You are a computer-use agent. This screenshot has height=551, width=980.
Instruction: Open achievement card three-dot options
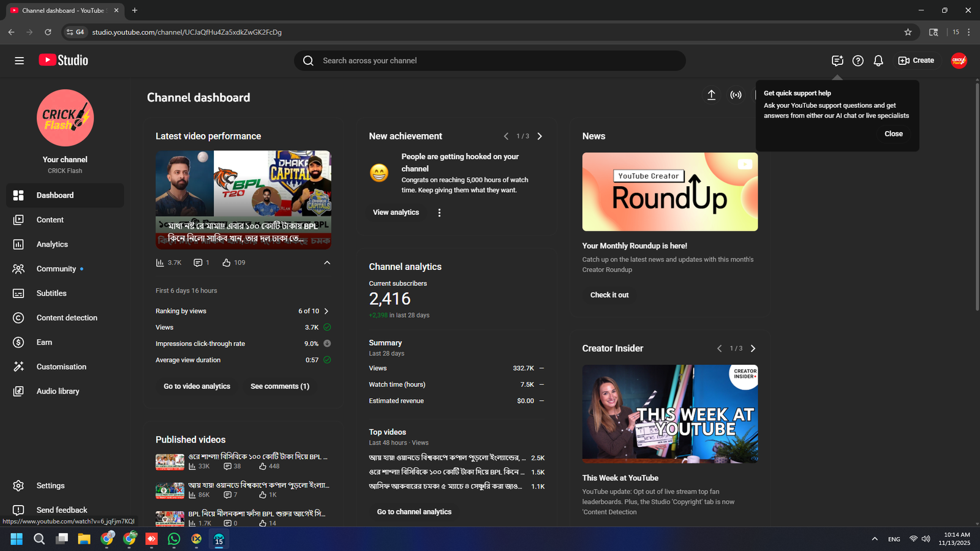click(x=439, y=212)
